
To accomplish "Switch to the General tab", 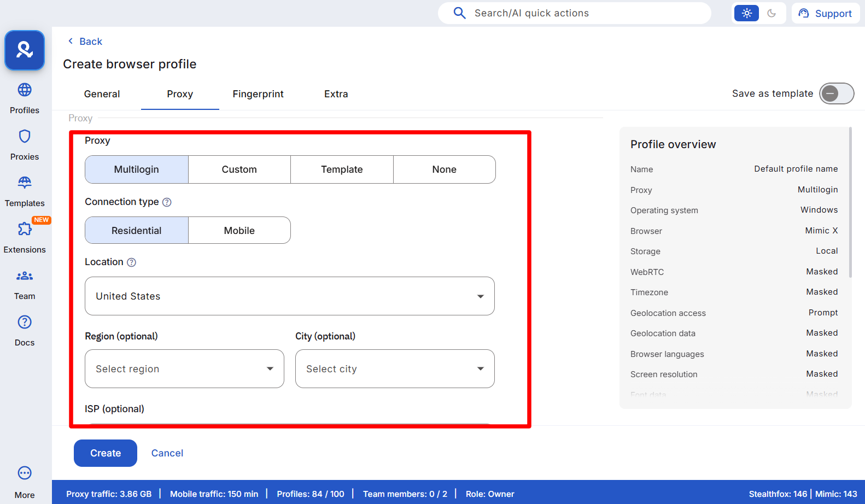I will 102,94.
